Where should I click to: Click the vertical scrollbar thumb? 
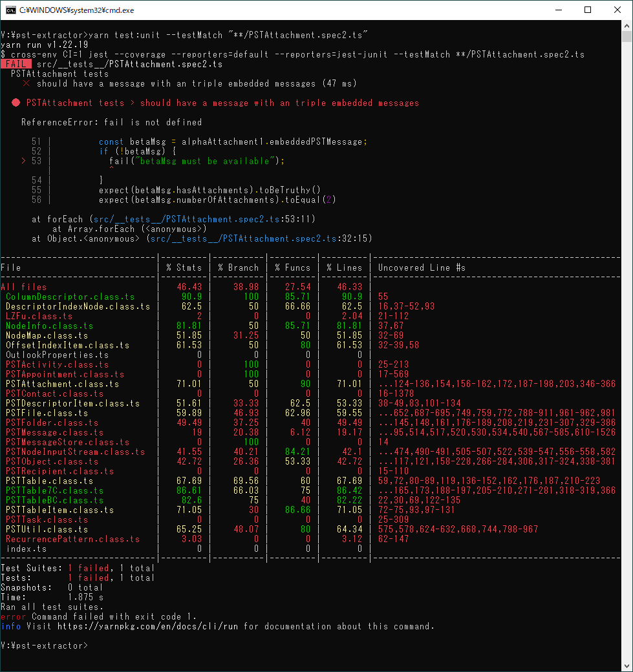pos(627,36)
